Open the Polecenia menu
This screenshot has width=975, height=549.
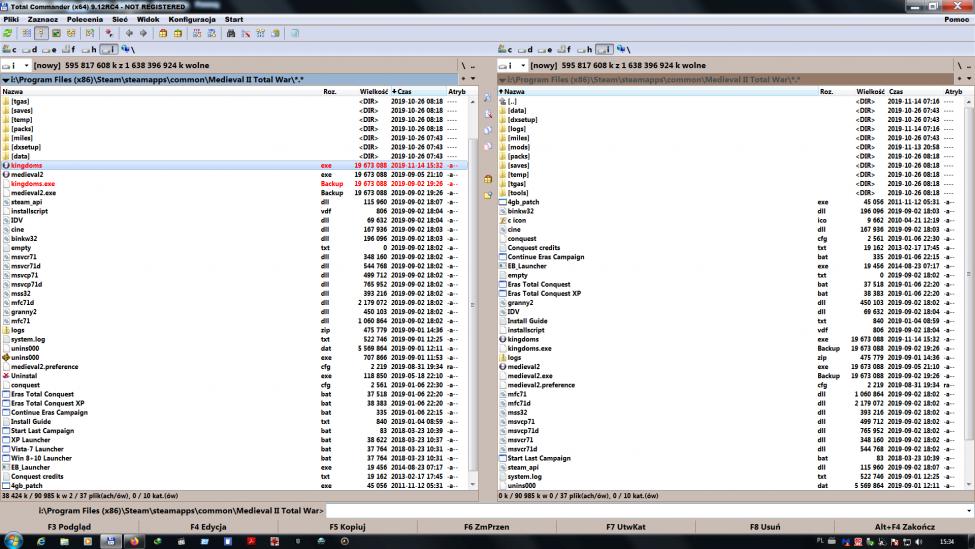[x=83, y=19]
